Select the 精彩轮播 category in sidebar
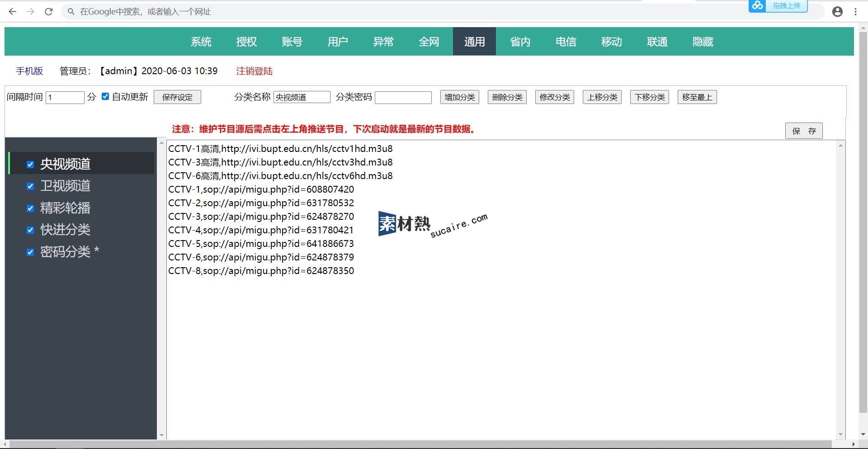Image resolution: width=868 pixels, height=449 pixels. [x=65, y=208]
